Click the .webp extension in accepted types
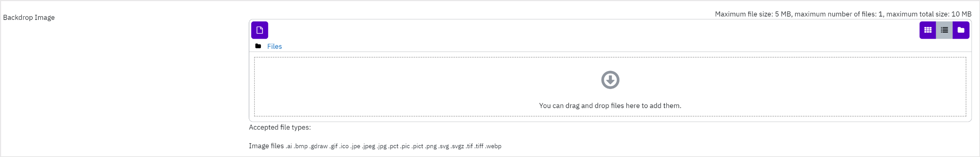Image resolution: width=980 pixels, height=157 pixels. click(x=493, y=146)
